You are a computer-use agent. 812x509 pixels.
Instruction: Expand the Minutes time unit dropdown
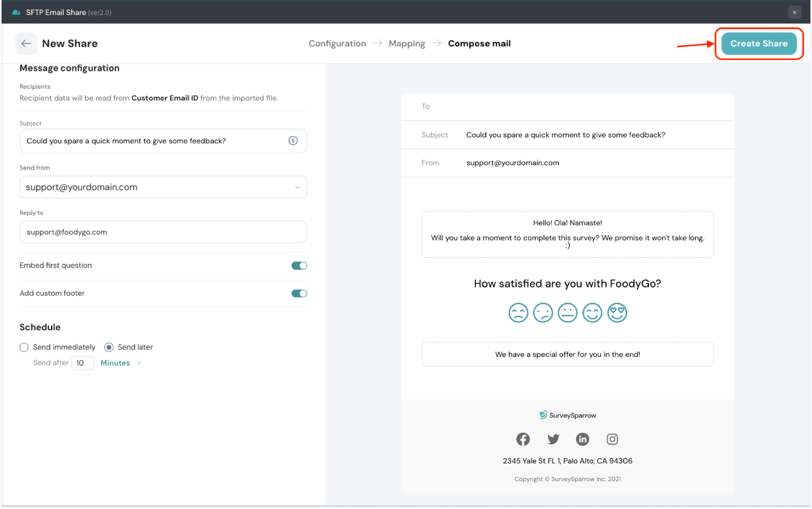point(121,363)
